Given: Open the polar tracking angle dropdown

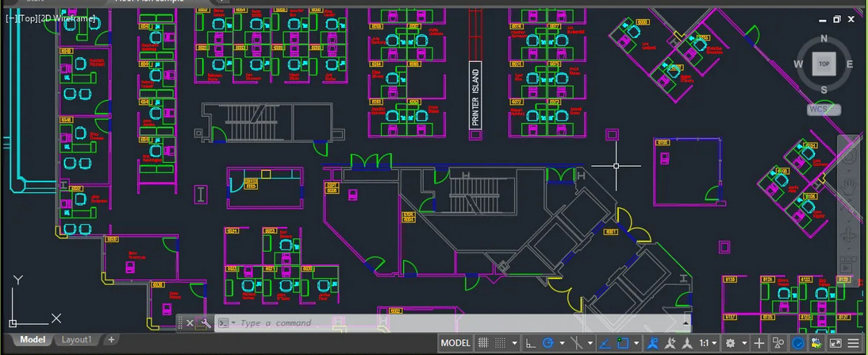Looking at the screenshot, I should tap(562, 343).
